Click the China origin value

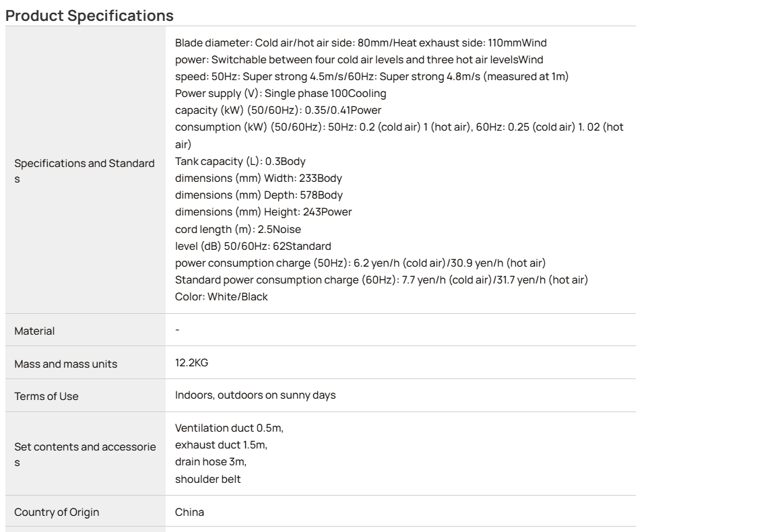pos(189,512)
